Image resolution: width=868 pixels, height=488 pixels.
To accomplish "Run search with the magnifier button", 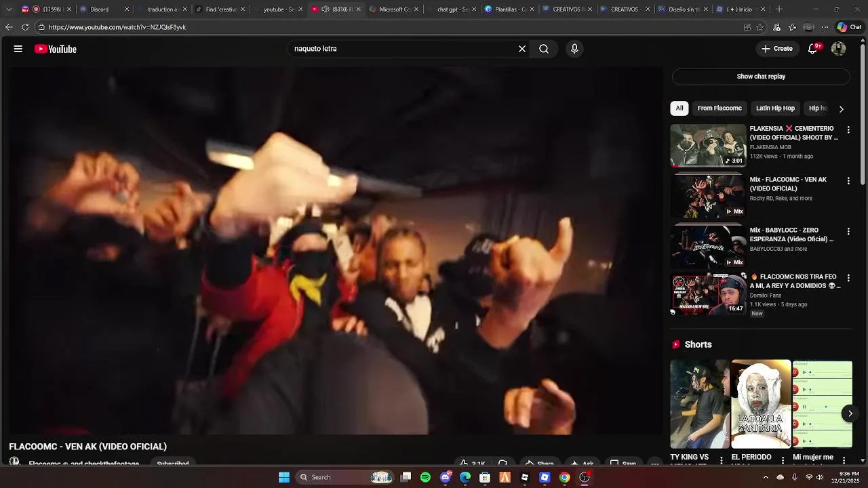I will coord(544,49).
